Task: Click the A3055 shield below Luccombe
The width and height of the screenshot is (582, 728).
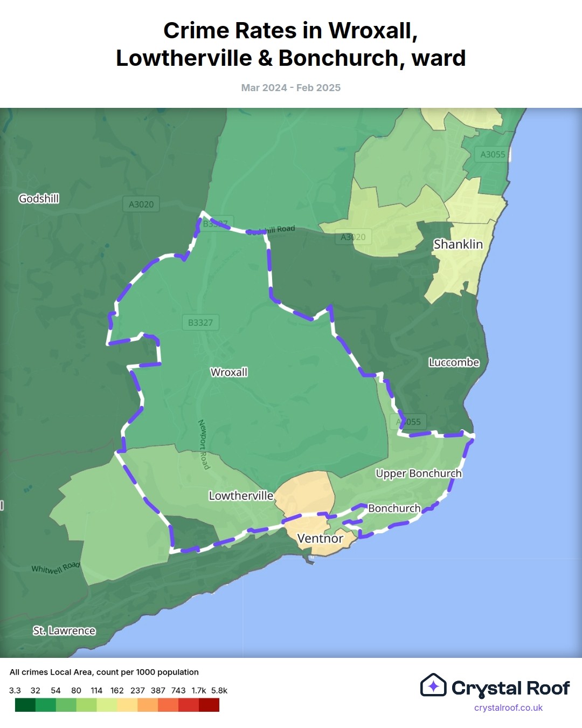Action: (x=408, y=422)
